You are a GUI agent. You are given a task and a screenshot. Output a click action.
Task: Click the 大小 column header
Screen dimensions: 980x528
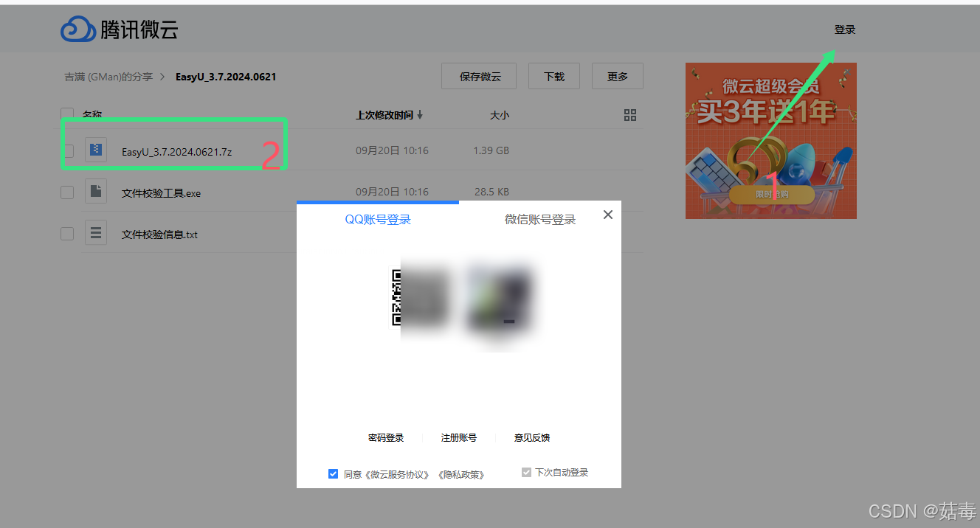(500, 115)
